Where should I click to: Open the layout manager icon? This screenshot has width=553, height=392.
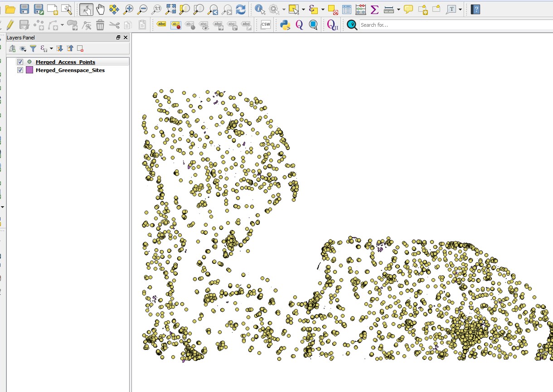66,9
